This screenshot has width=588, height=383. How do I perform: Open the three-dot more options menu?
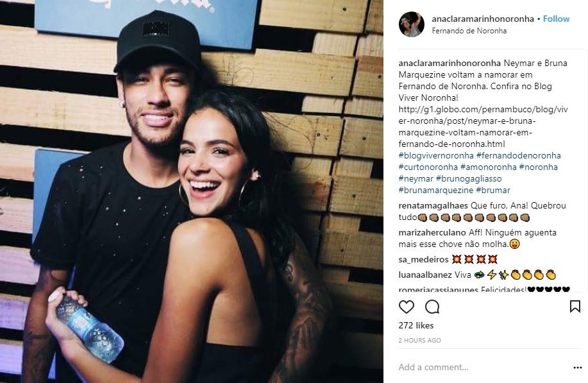(578, 368)
